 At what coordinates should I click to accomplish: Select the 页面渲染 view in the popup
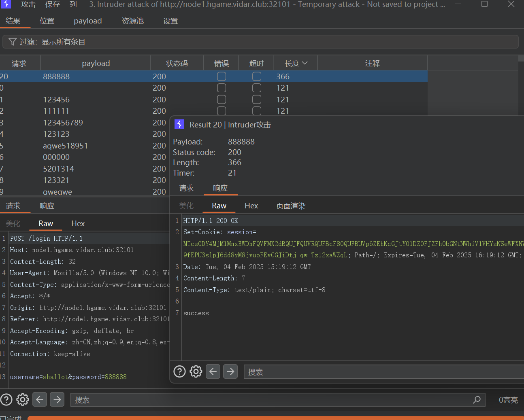pyautogui.click(x=291, y=206)
